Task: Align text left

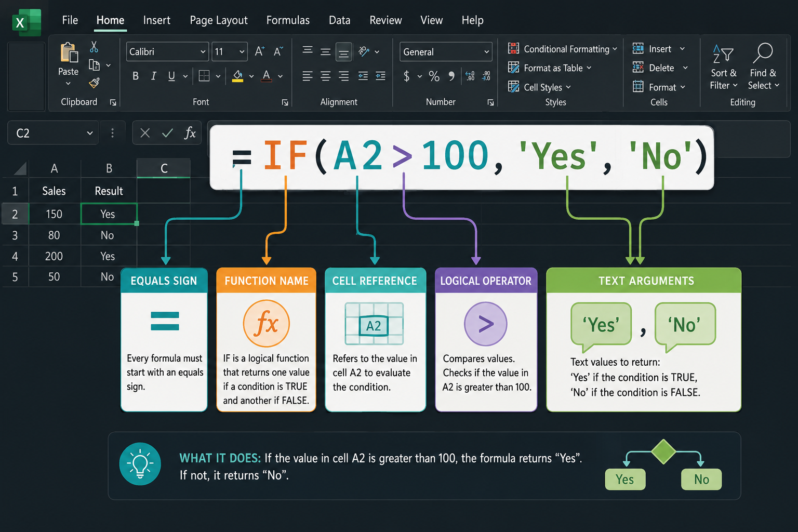Action: click(x=308, y=76)
